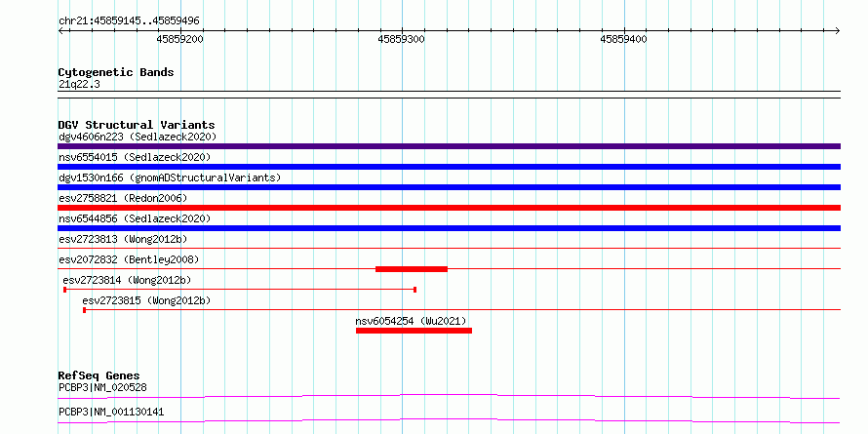868x434 pixels.
Task: Click the red start marker of esv2723815
Action: pos(84,310)
